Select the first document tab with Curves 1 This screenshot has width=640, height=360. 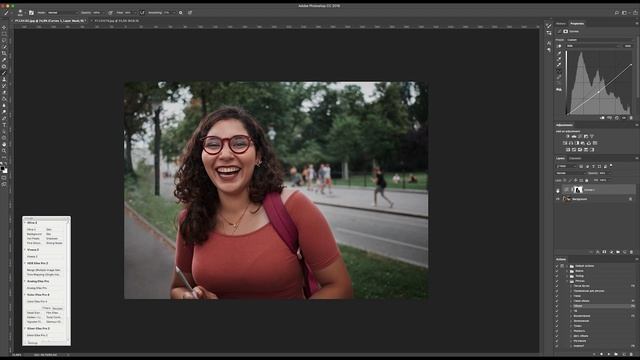coord(50,20)
